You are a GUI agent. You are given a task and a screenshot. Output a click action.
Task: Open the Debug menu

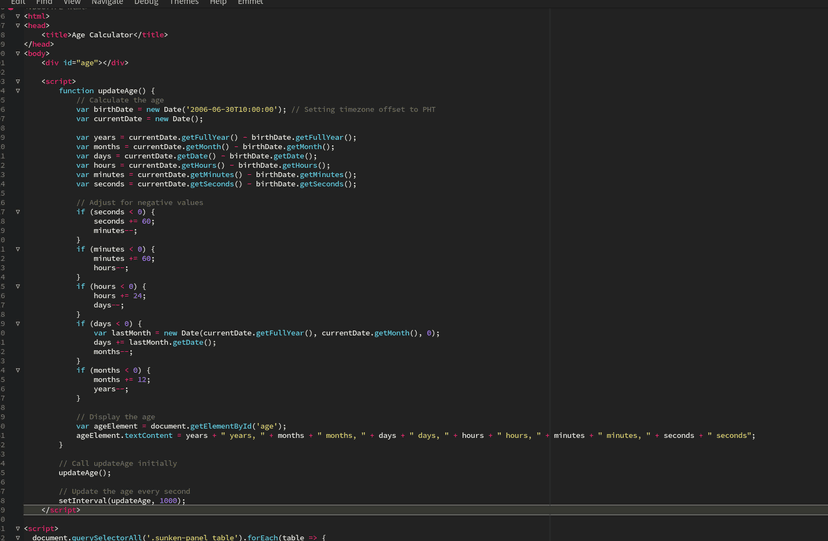146,3
